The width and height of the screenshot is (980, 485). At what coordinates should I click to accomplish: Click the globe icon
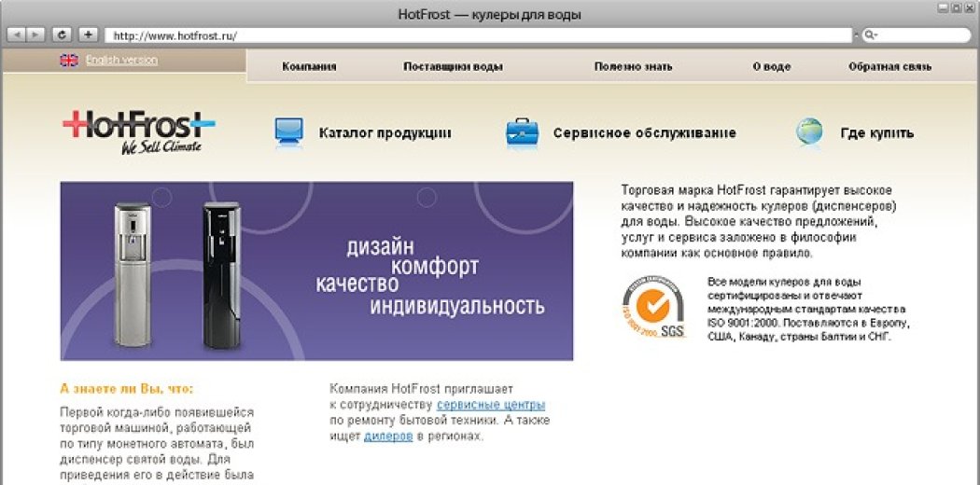coord(809,132)
